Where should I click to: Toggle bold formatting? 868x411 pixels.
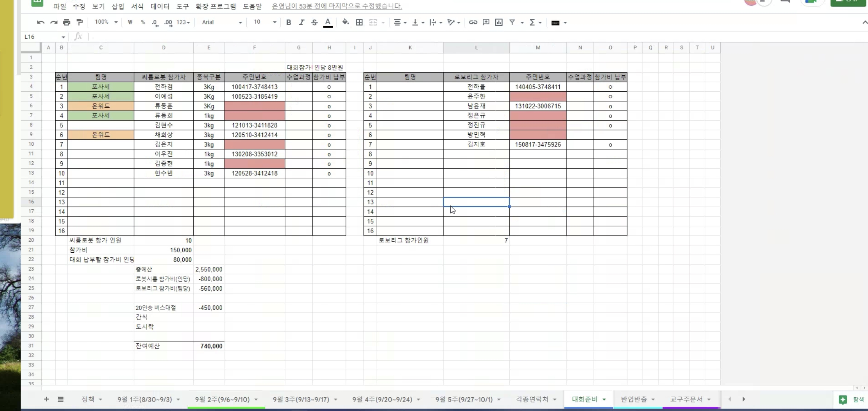tap(289, 22)
